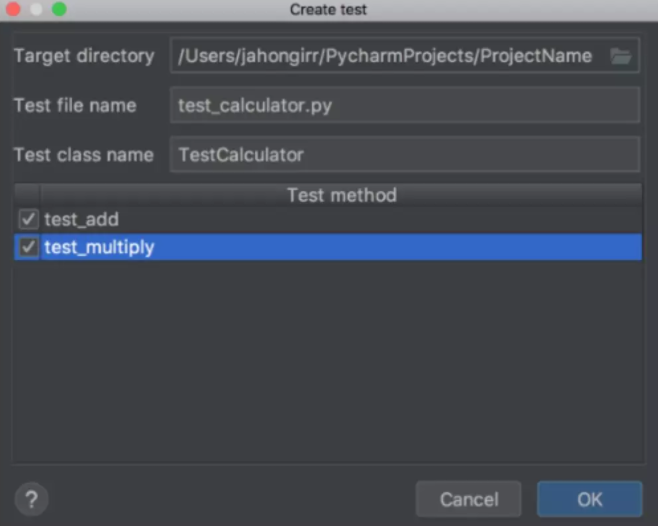Confirm with the OK button
The width and height of the screenshot is (658, 526).
tap(590, 499)
